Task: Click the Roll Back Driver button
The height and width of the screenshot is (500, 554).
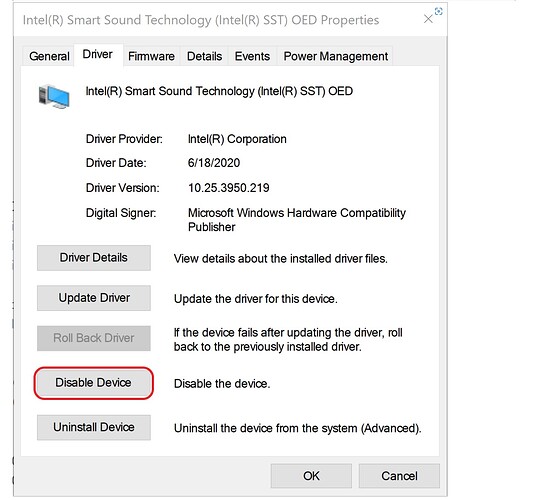Action: (94, 338)
